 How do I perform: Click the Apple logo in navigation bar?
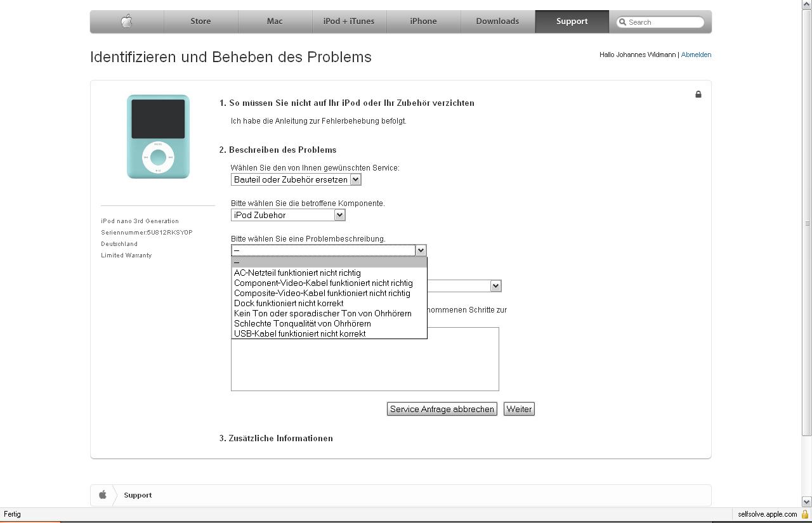tap(127, 22)
